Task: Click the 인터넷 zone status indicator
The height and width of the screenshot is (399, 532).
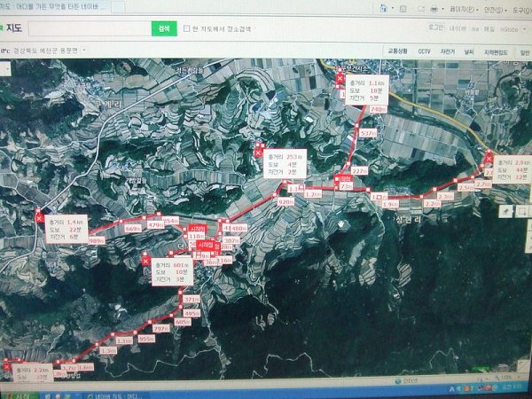Action: tap(405, 381)
